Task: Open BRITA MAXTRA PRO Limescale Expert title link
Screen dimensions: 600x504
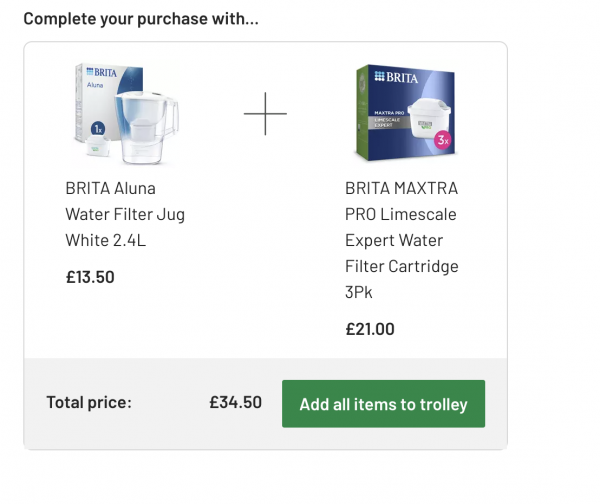Action: click(x=401, y=240)
